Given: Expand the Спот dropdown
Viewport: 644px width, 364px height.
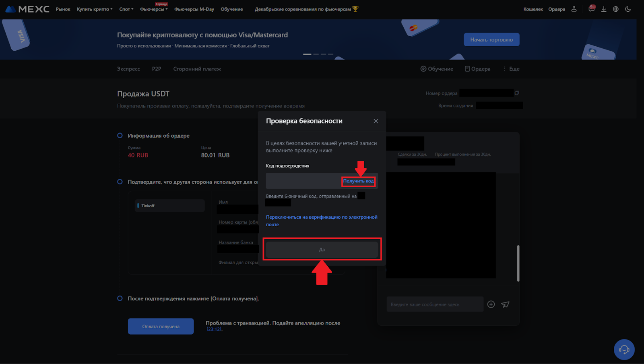Looking at the screenshot, I should [126, 9].
